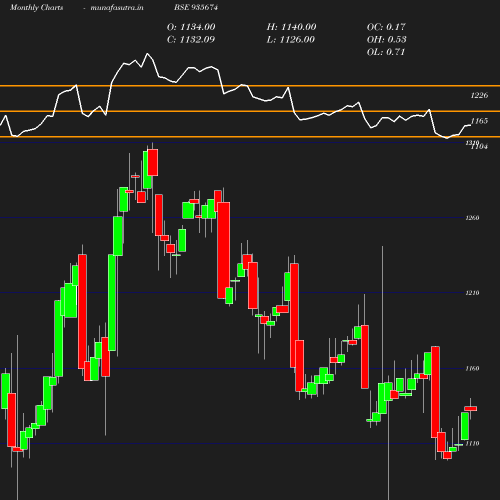Click the 1260 price axis label
The image size is (500, 500).
(x=472, y=218)
